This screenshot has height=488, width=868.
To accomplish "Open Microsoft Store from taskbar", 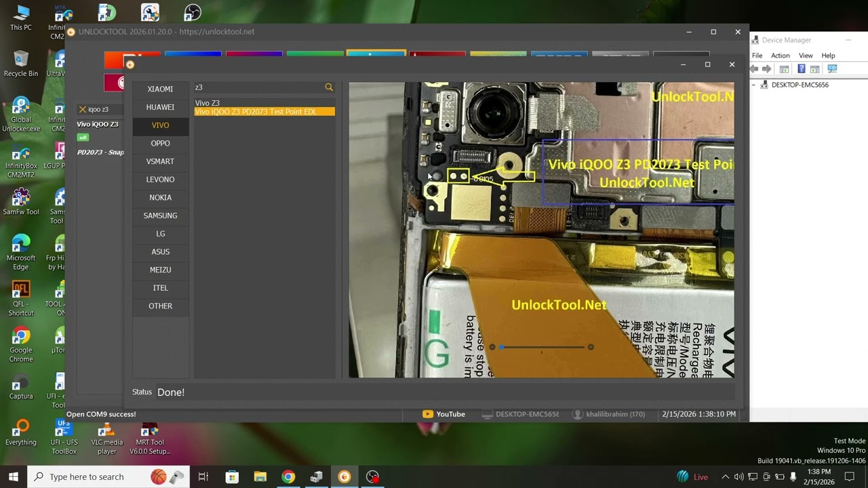I will (232, 476).
